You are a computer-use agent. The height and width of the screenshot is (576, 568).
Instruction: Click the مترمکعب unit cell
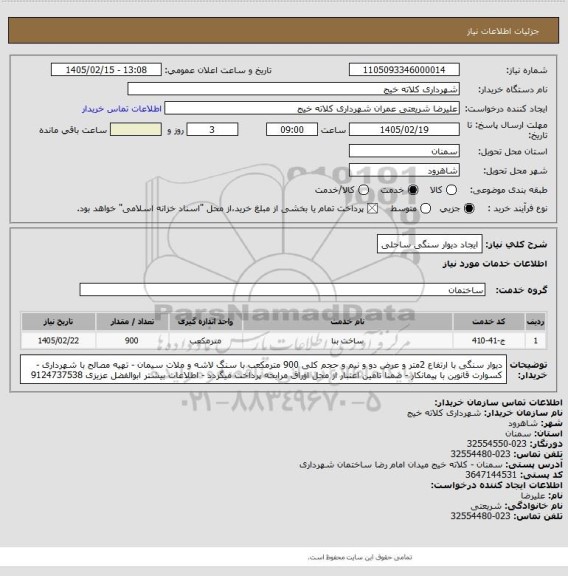click(205, 341)
